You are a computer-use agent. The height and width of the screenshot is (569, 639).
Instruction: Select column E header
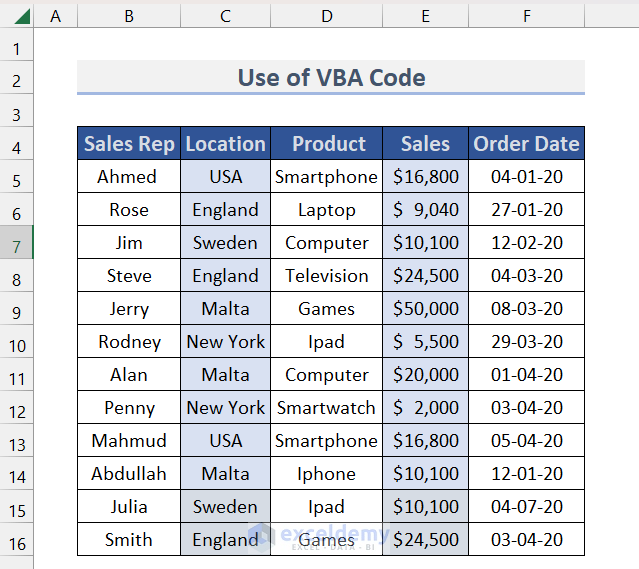(x=425, y=16)
